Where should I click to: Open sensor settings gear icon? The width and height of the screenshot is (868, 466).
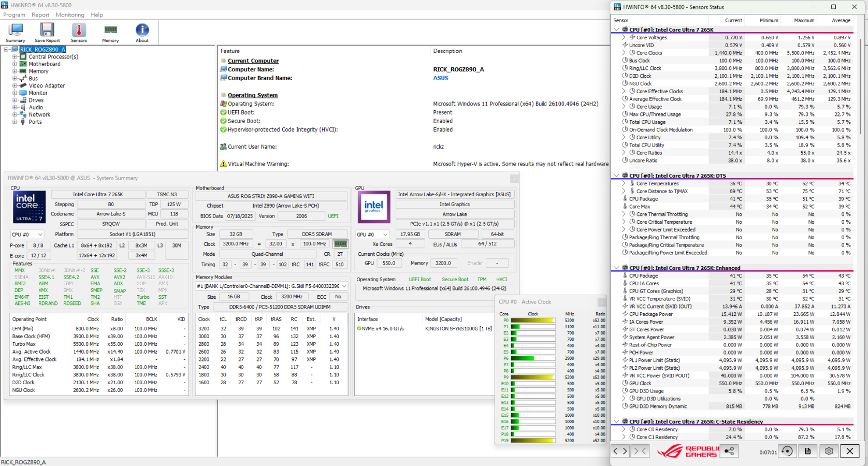pos(829,451)
